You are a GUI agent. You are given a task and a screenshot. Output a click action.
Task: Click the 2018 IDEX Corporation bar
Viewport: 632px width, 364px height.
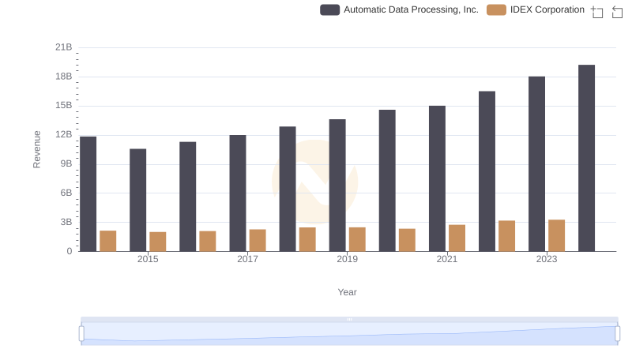307,239
